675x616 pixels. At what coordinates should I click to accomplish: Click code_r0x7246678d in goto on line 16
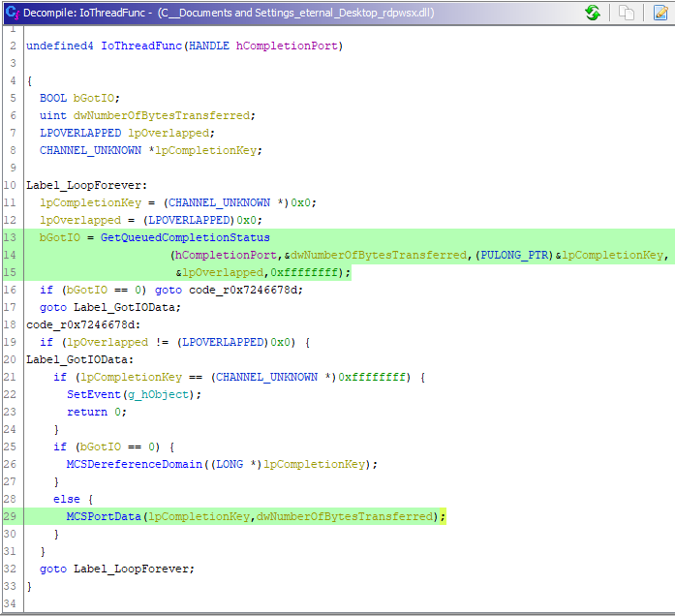243,290
